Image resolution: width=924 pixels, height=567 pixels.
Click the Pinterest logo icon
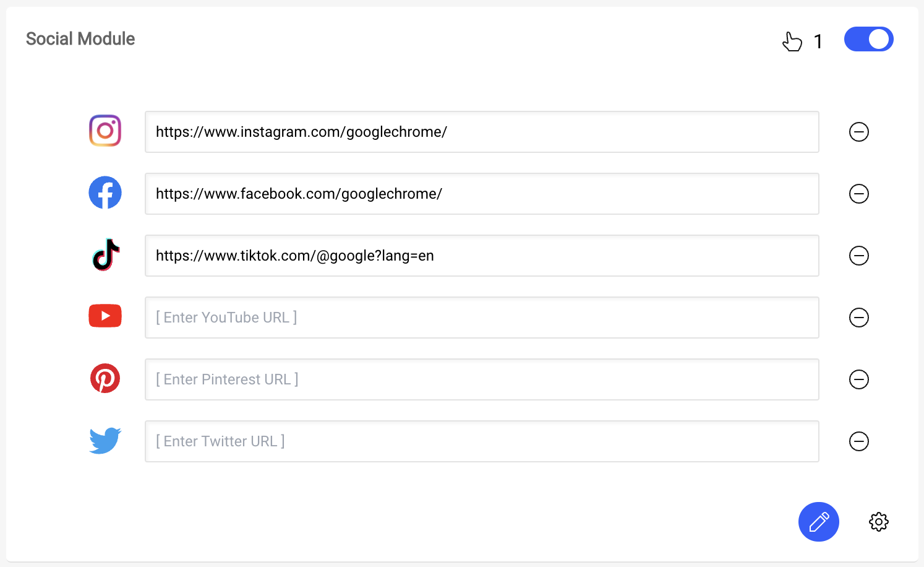point(105,378)
